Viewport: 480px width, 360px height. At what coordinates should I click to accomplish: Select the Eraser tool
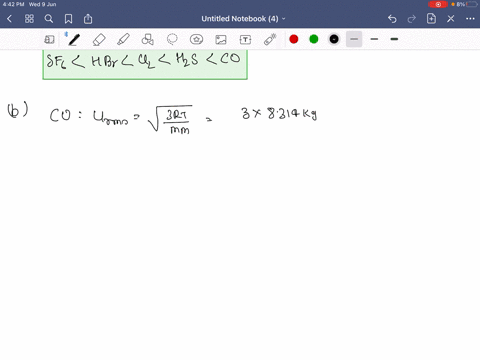pyautogui.click(x=99, y=40)
